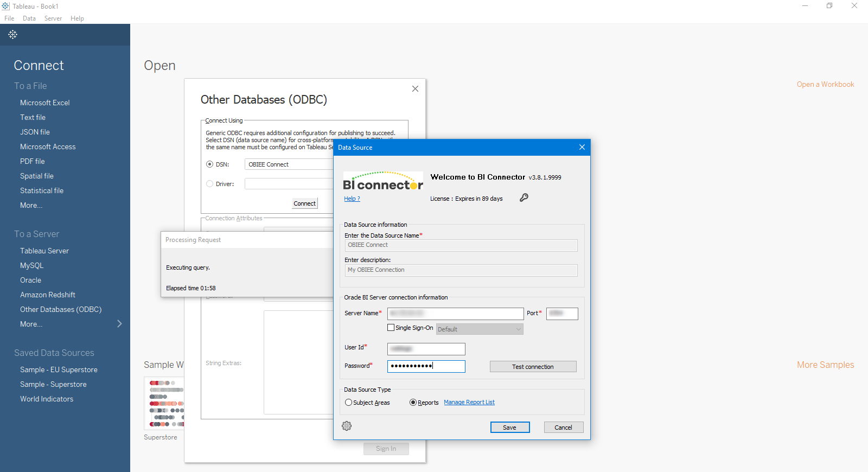Screen dimensions: 868x472
Task: Expand the More servers chevron arrow
Action: tap(119, 324)
